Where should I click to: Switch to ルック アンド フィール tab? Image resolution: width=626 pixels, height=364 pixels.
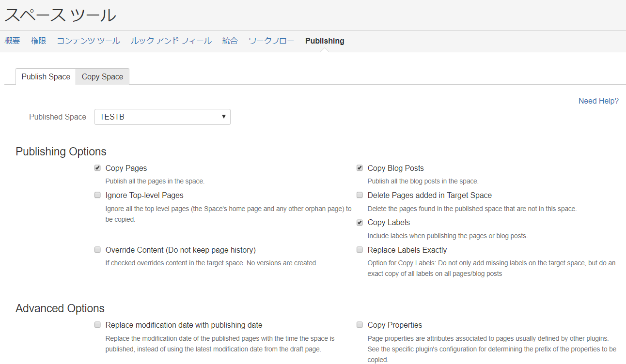(x=171, y=41)
